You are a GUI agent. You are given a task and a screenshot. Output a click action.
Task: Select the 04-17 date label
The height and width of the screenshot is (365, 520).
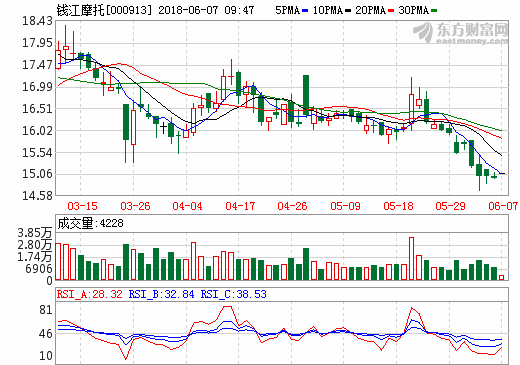click(x=240, y=206)
